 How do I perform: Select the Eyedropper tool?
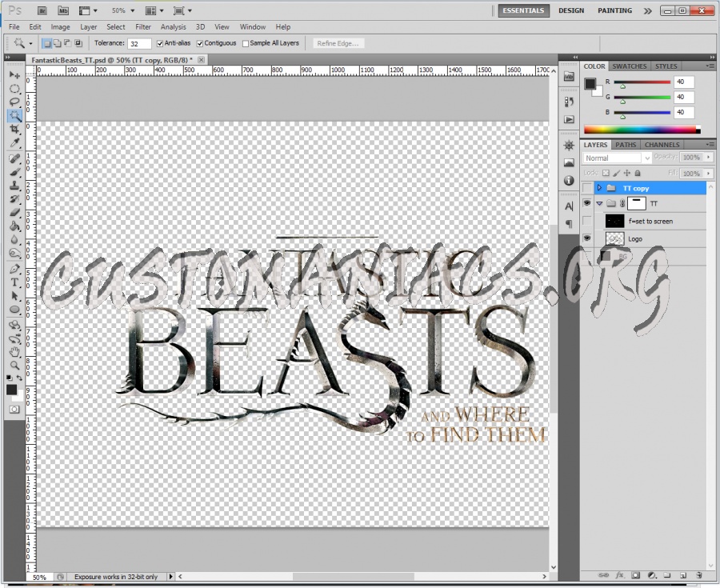[x=14, y=143]
